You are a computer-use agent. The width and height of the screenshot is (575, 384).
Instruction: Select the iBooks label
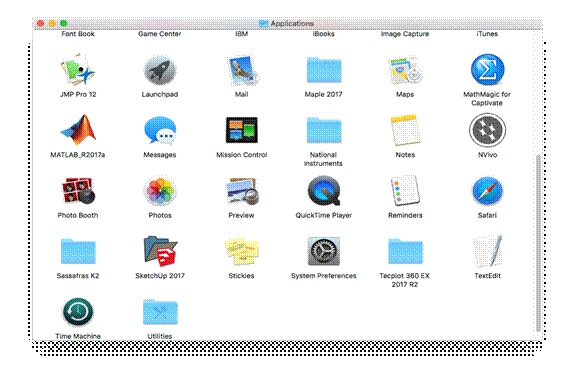click(x=323, y=34)
